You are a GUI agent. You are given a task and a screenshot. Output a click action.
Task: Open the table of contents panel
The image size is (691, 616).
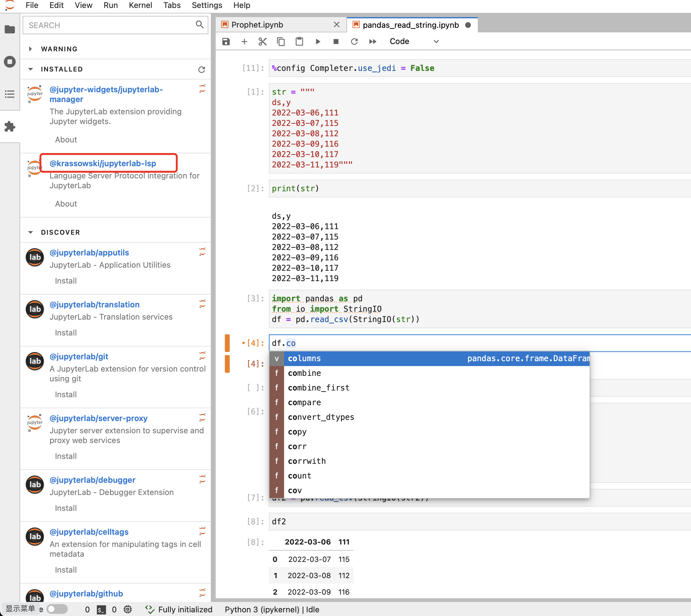(x=10, y=94)
